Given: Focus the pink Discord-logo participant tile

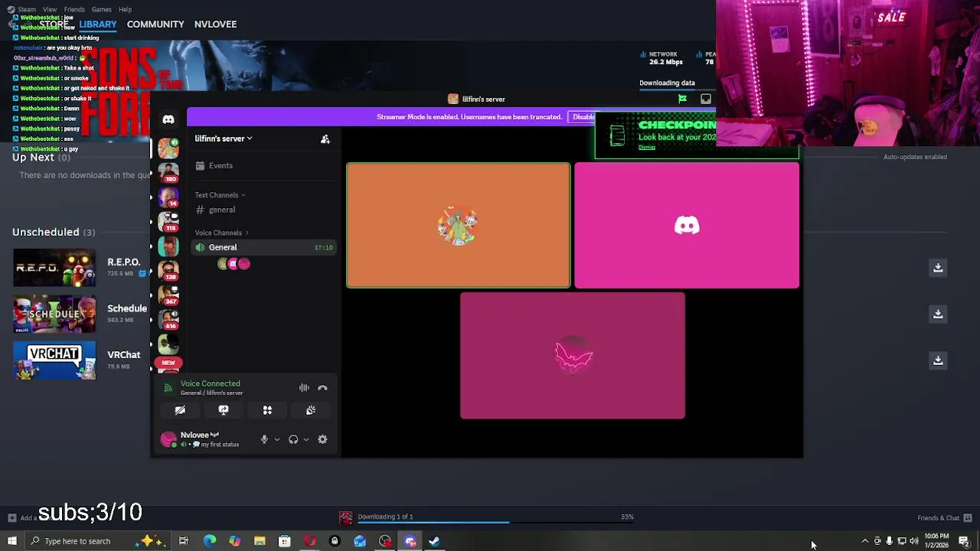Looking at the screenshot, I should 687,225.
